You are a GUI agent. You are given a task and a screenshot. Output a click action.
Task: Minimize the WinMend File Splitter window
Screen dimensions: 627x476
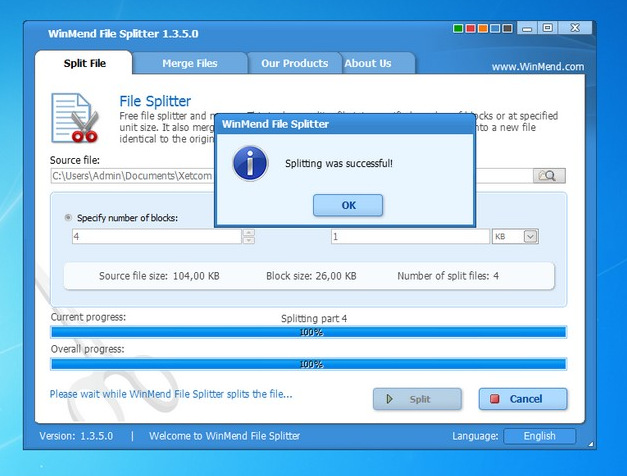click(527, 28)
